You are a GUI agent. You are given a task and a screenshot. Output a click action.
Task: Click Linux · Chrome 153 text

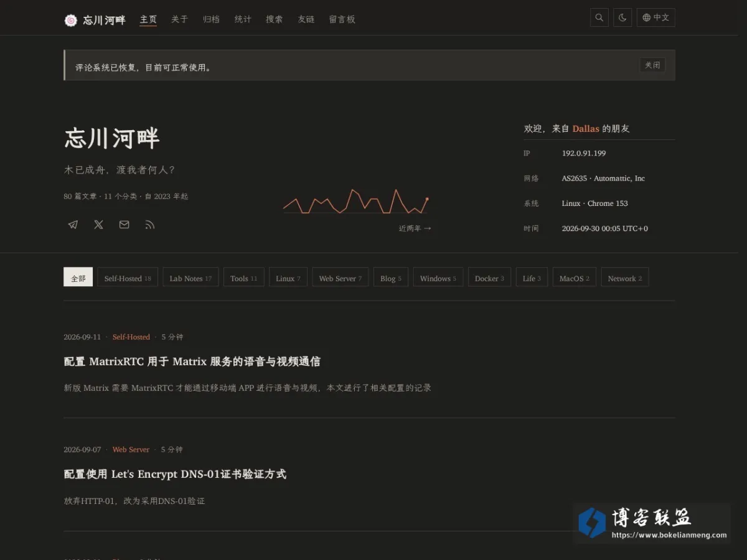[594, 203]
